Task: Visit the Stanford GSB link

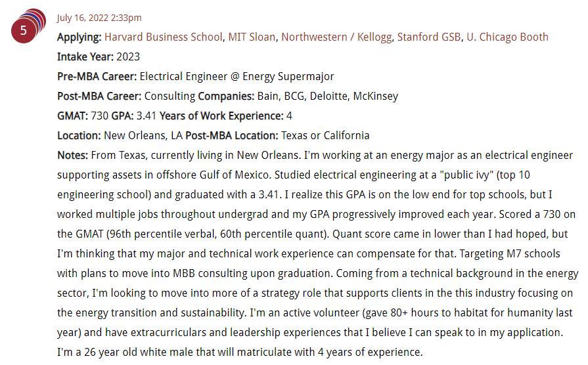Action: [x=428, y=37]
